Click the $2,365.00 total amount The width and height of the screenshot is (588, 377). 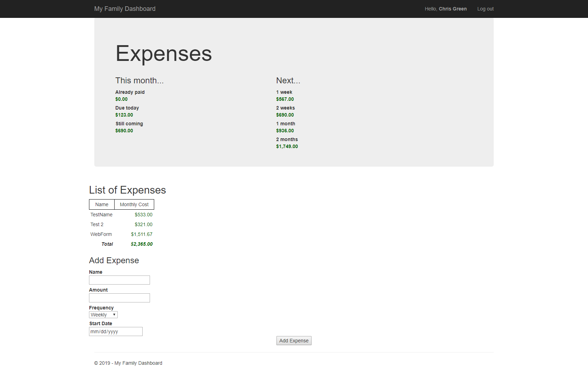point(142,244)
